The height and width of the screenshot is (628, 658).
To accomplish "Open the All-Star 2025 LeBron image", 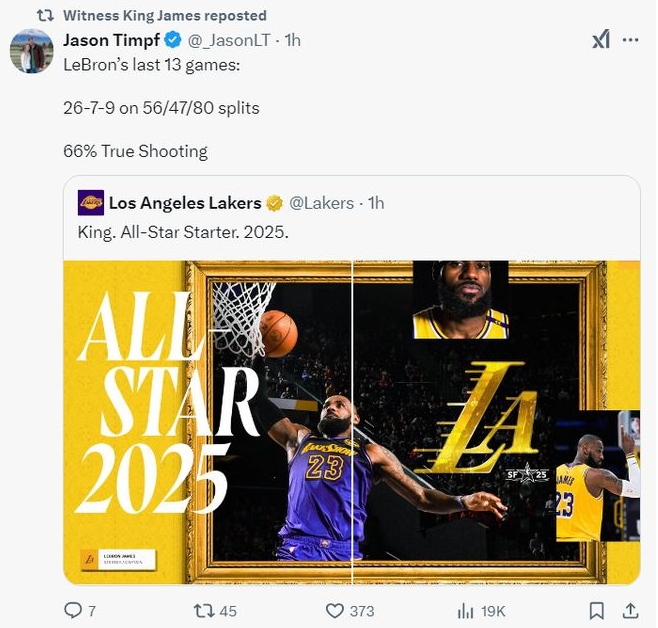I will (x=352, y=422).
